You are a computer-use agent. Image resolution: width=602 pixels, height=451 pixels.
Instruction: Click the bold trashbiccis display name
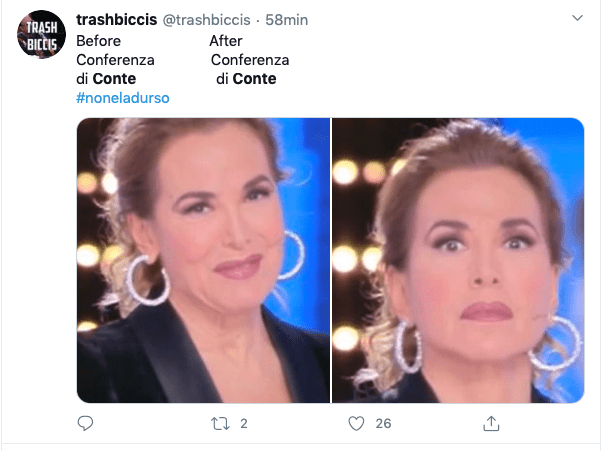point(117,20)
